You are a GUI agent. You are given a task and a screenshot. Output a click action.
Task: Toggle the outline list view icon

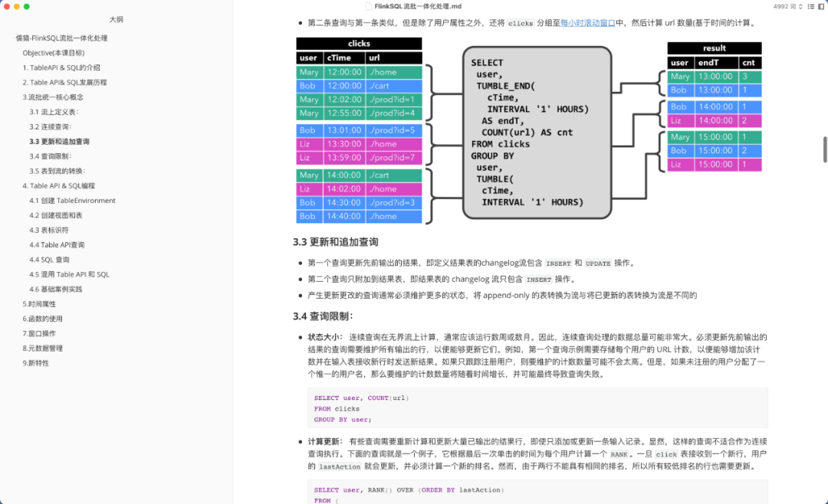point(810,6)
